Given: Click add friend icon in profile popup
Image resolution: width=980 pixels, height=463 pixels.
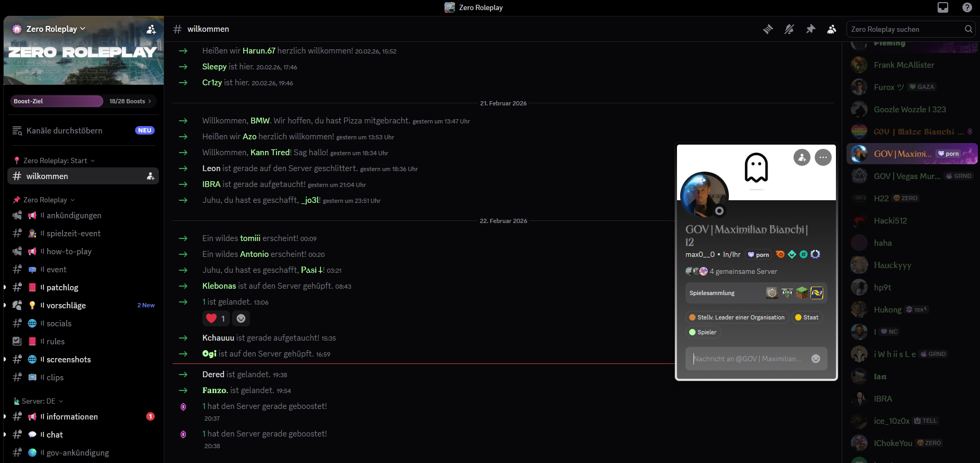Looking at the screenshot, I should tap(801, 157).
